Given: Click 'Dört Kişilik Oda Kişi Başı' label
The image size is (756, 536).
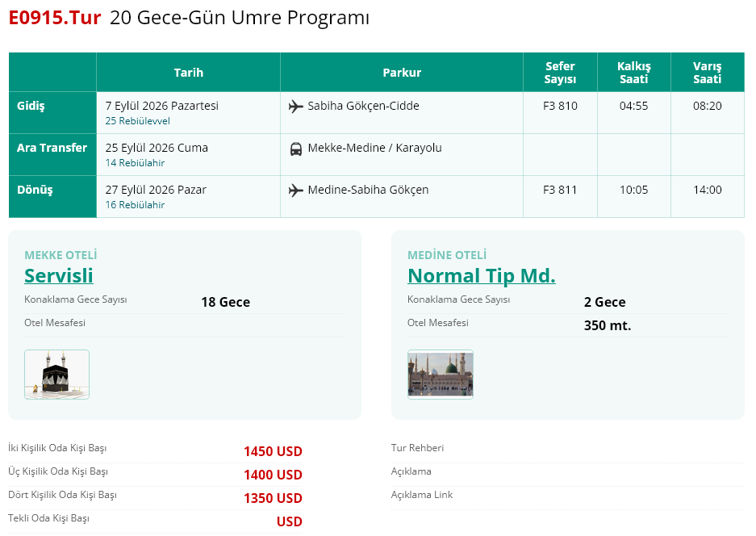Looking at the screenshot, I should pos(62,495).
